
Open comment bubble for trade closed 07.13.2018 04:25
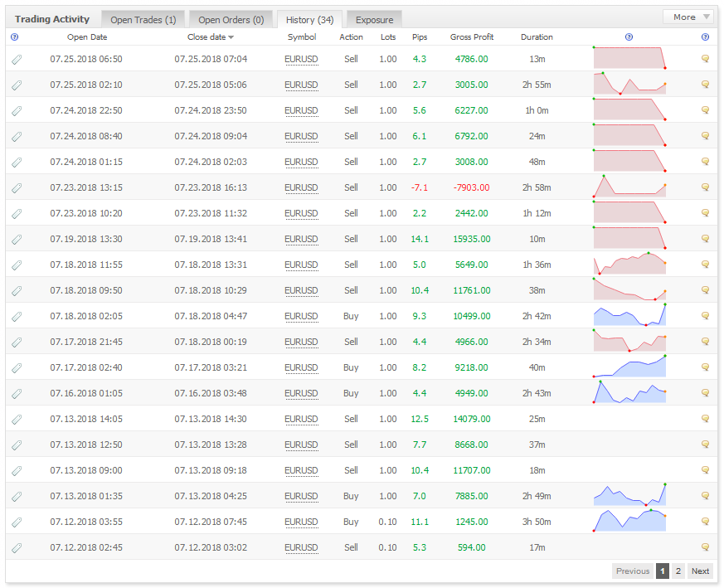705,495
